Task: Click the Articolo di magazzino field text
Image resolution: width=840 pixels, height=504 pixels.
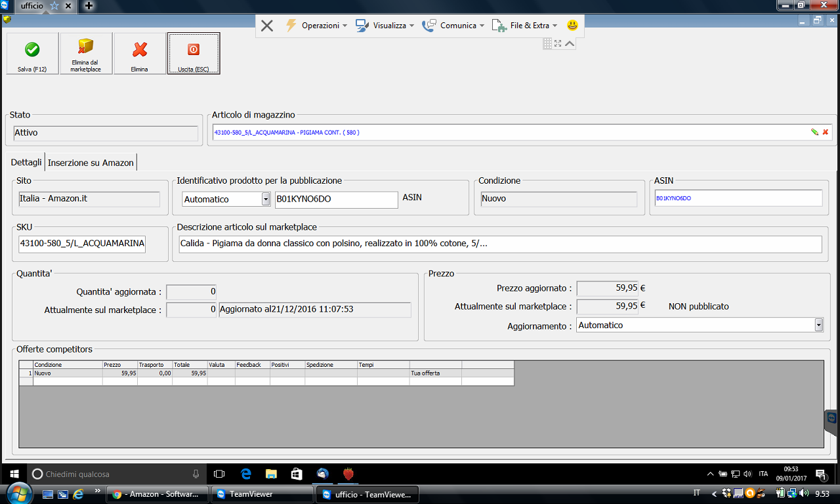Action: pos(287,133)
